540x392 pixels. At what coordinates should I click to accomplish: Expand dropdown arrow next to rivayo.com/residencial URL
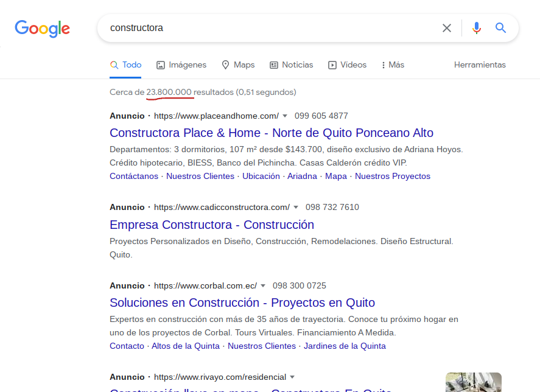click(x=292, y=377)
